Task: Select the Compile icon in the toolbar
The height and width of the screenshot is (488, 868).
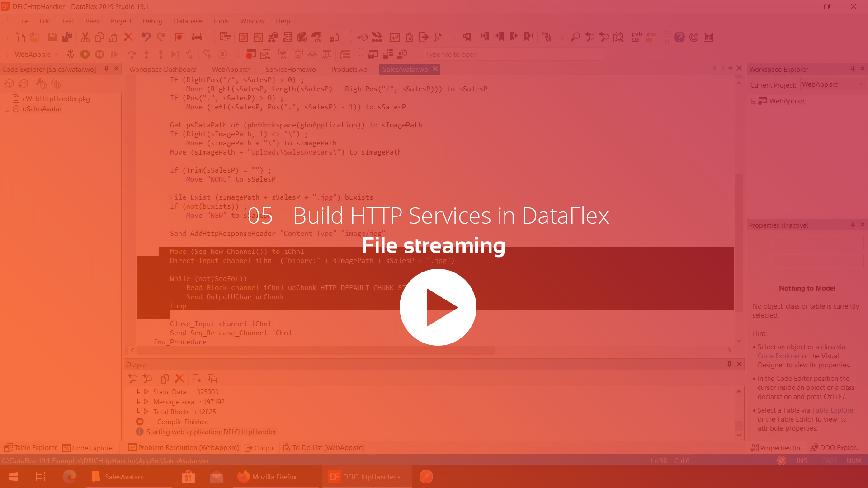Action: click(71, 54)
